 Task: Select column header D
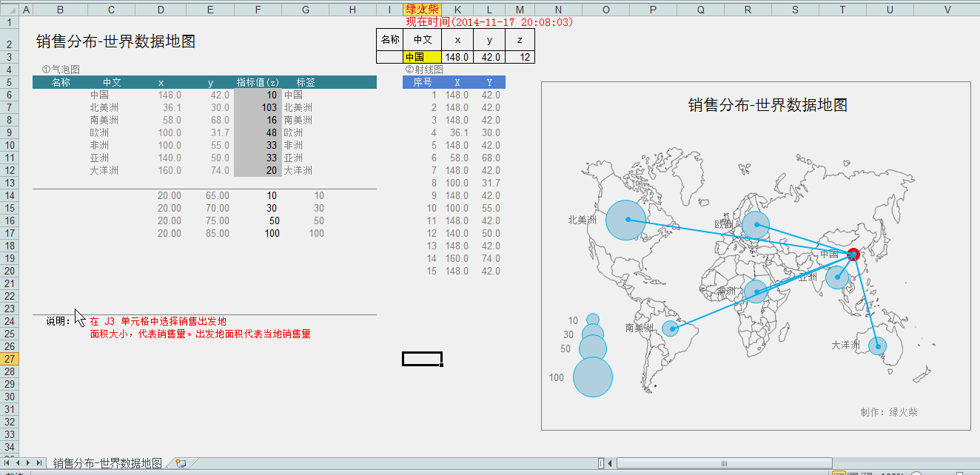click(161, 10)
